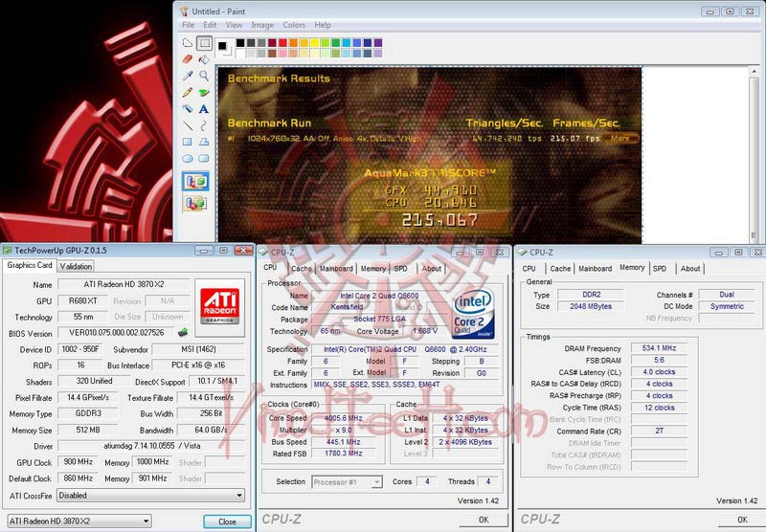Screen dimensions: 766x532
Task: Select the Brush tool in Paint
Action: tap(204, 92)
